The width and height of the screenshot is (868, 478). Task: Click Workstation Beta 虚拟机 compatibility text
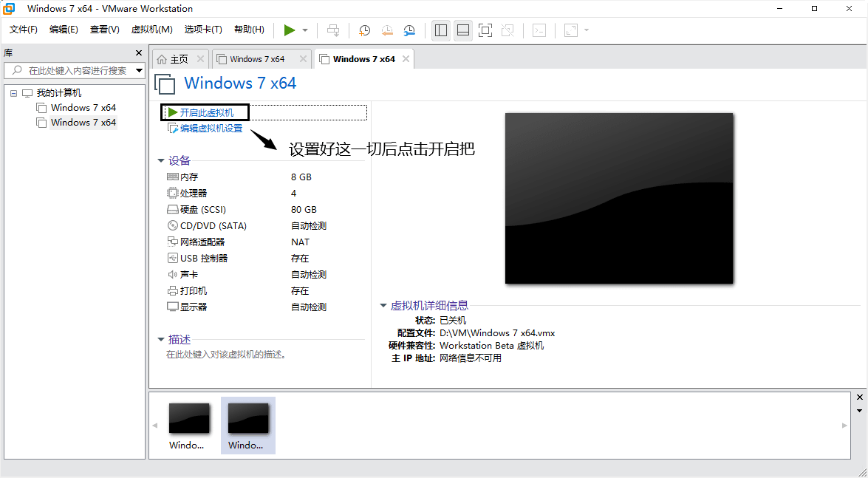pos(491,346)
